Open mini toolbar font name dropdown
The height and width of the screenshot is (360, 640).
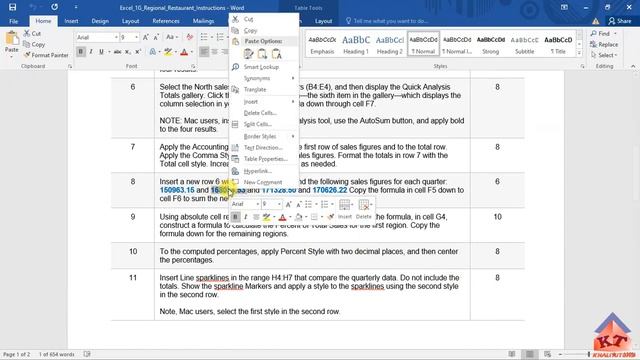(258, 204)
